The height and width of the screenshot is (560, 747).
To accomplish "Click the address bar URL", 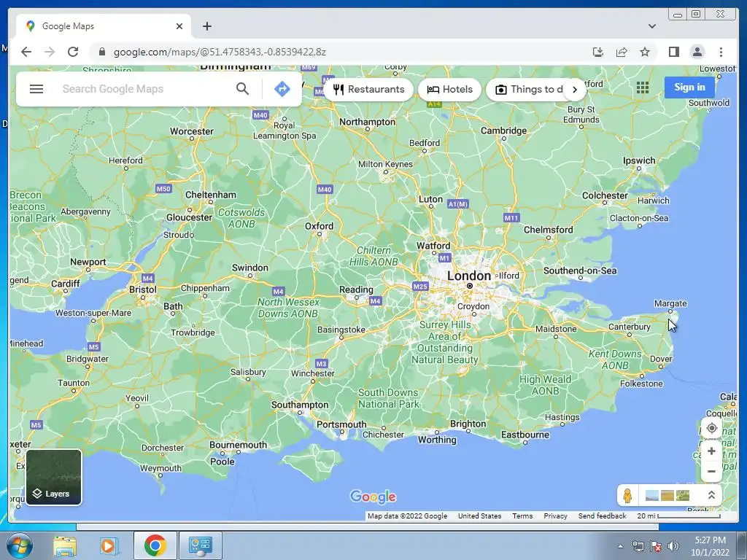I will click(220, 52).
